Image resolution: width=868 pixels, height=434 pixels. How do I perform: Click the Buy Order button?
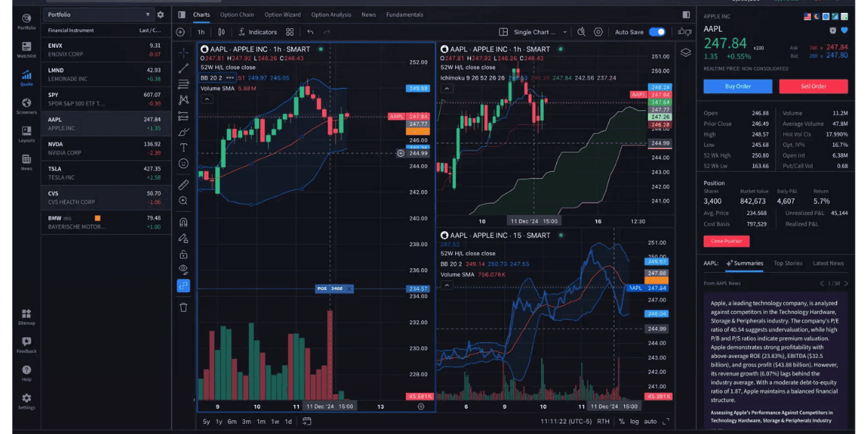tap(738, 86)
